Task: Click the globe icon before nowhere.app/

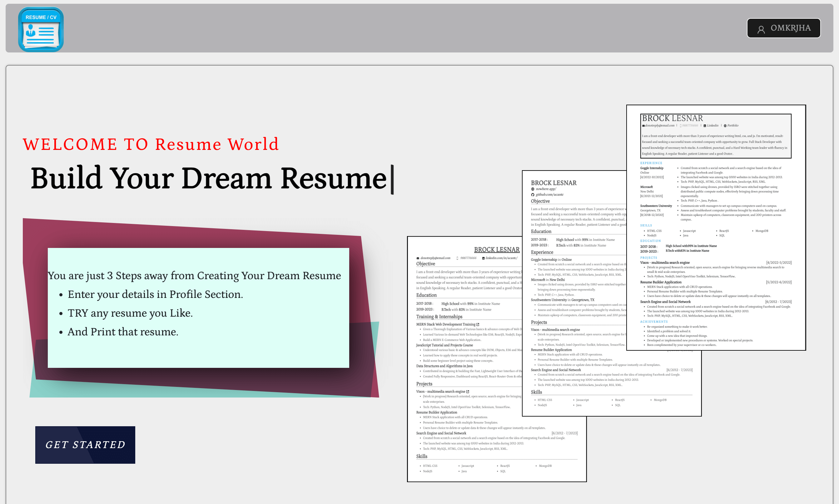Action: click(533, 189)
